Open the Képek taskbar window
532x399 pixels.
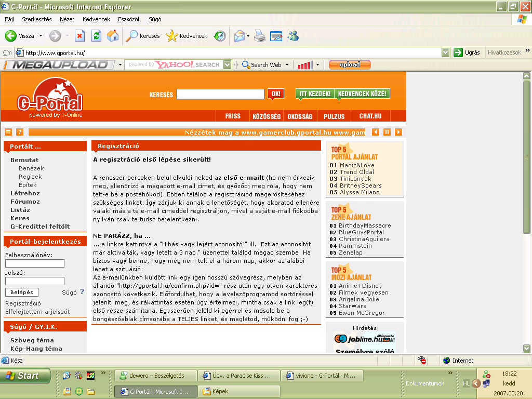239,391
